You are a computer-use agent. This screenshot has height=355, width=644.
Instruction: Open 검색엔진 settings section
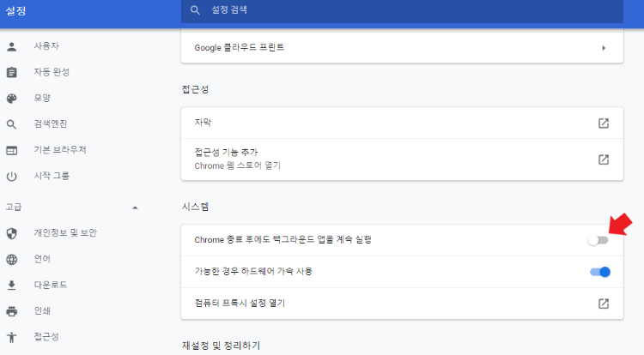52,124
